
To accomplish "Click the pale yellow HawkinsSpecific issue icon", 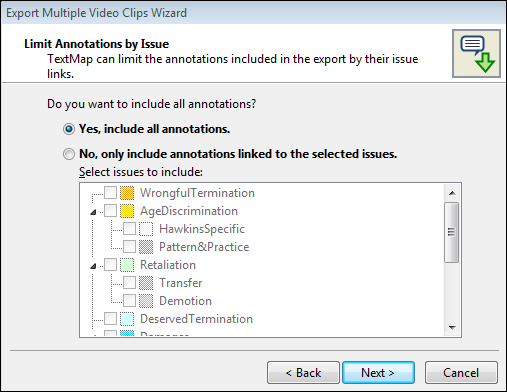I will pos(146,229).
